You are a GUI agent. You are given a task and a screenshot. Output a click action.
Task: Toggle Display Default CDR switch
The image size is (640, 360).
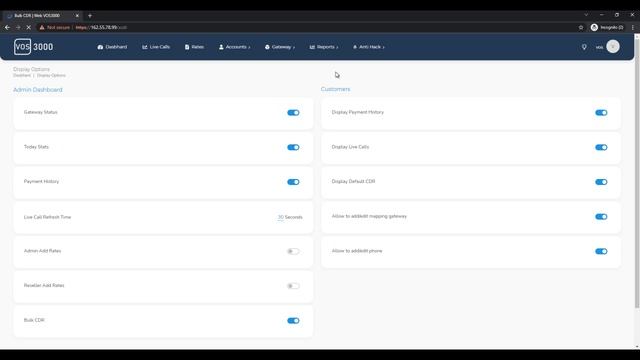click(x=601, y=182)
